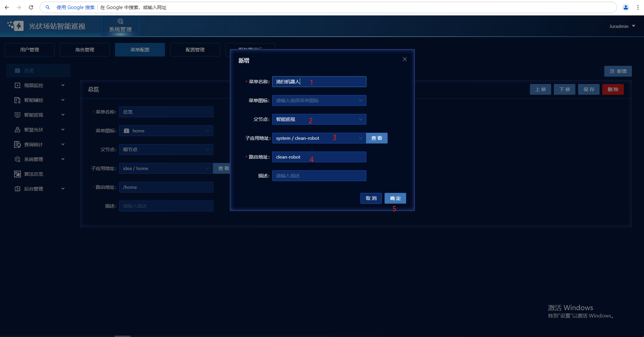Click red 删除 button
This screenshot has width=644, height=337.
(613, 89)
